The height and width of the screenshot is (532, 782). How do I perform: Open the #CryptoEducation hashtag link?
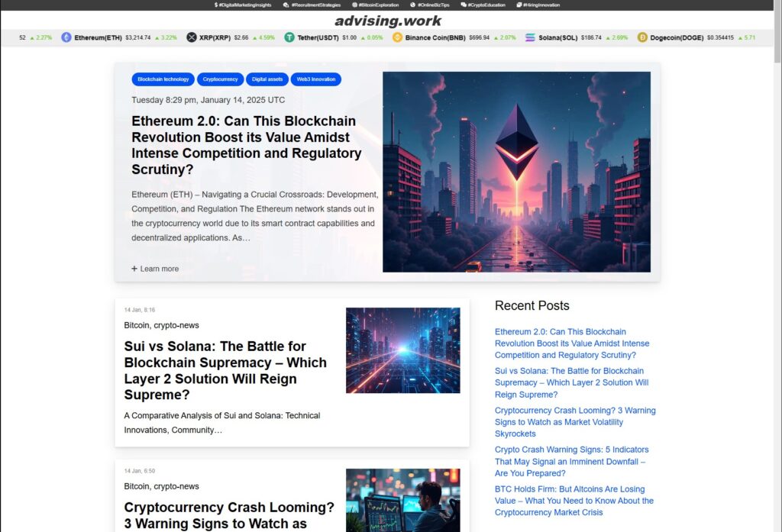(486, 5)
